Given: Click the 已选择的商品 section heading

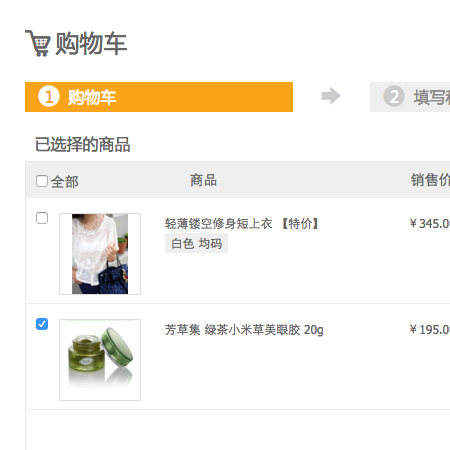Looking at the screenshot, I should coord(83,145).
